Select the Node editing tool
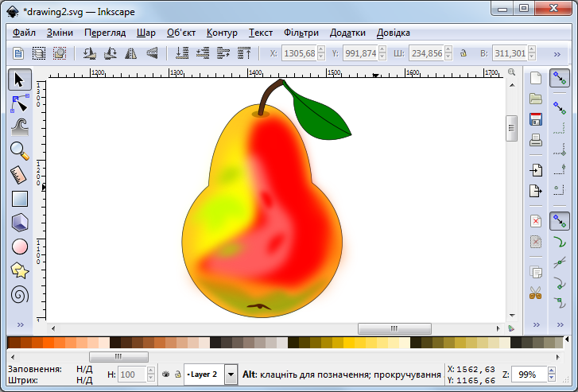 pos(20,103)
